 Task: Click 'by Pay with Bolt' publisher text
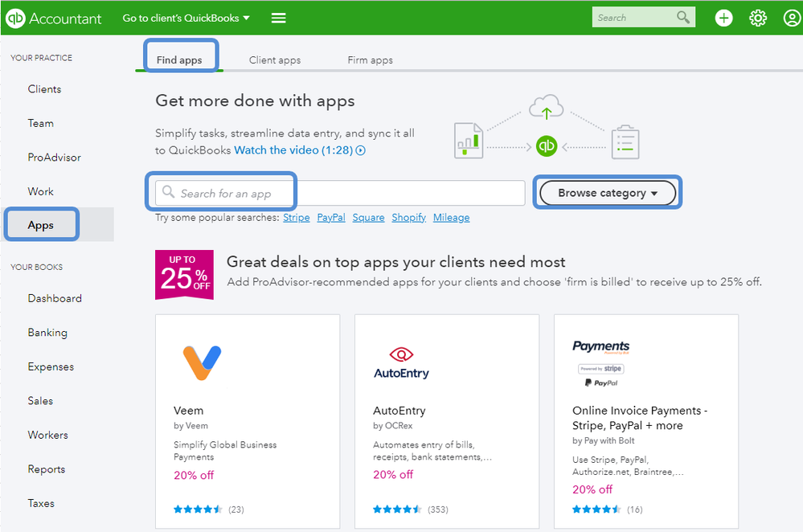[x=604, y=440]
